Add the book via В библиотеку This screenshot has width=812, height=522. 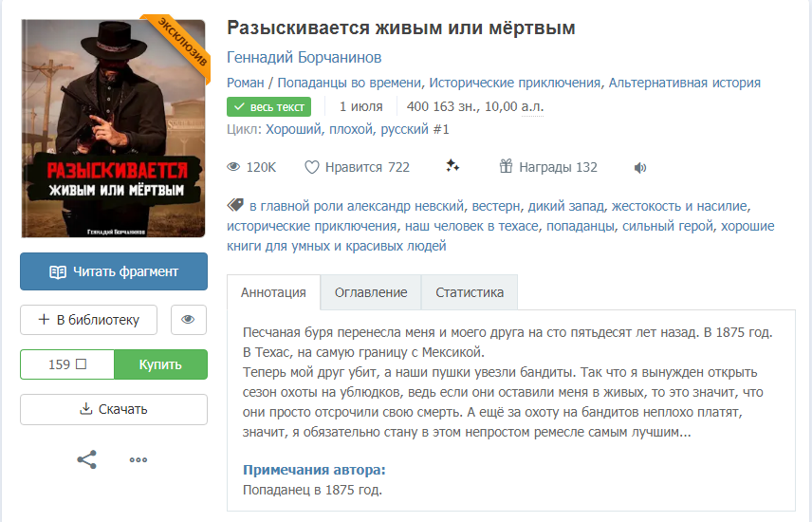[x=88, y=320]
